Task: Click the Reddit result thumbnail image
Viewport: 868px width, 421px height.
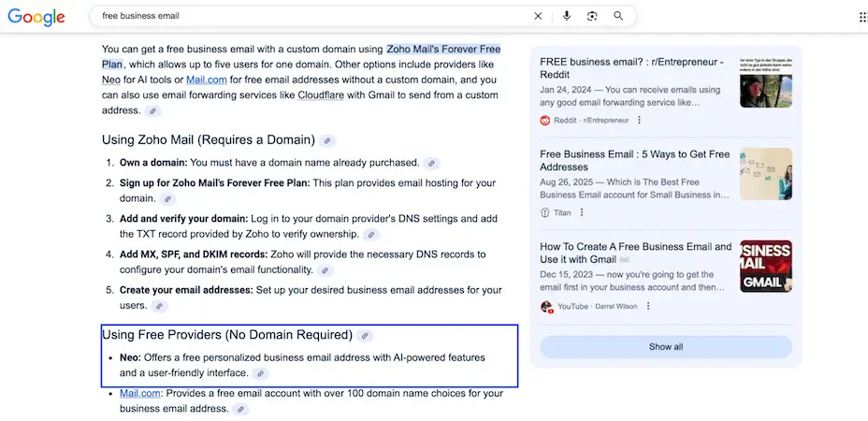Action: pyautogui.click(x=766, y=81)
